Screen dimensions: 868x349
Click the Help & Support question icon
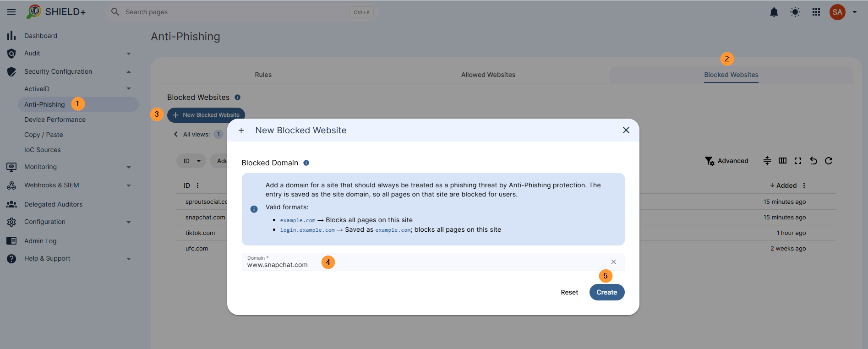[x=11, y=259]
